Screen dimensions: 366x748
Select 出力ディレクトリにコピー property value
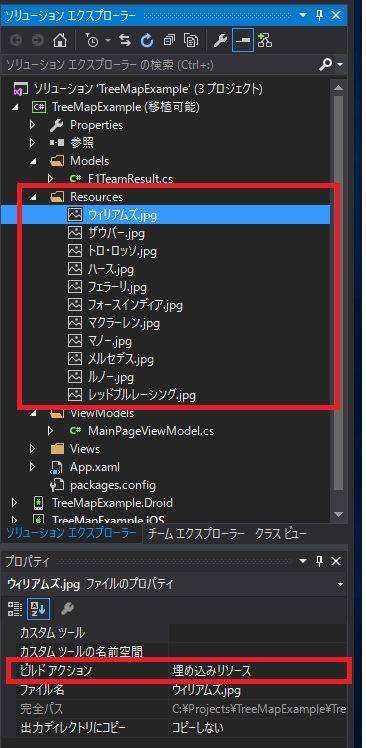[x=258, y=728]
